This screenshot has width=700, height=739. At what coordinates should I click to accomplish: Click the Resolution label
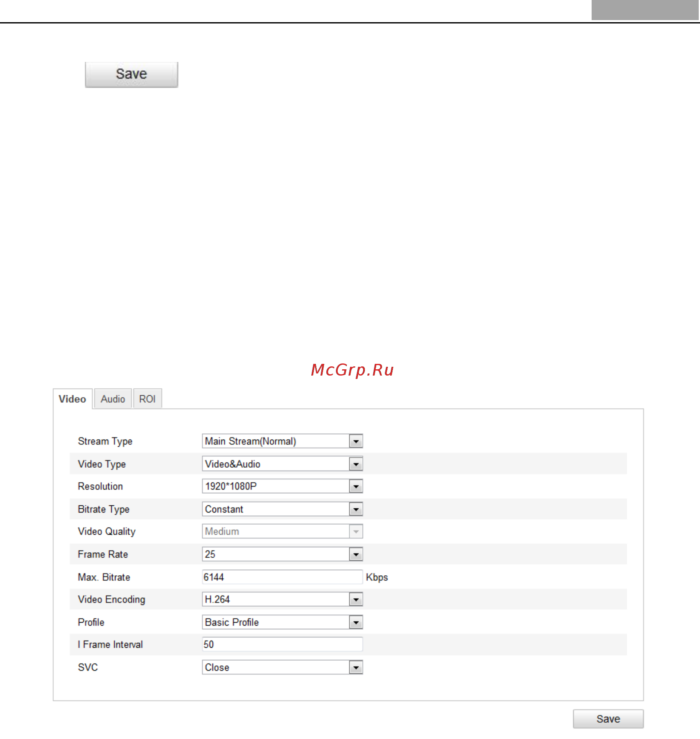[x=100, y=486]
